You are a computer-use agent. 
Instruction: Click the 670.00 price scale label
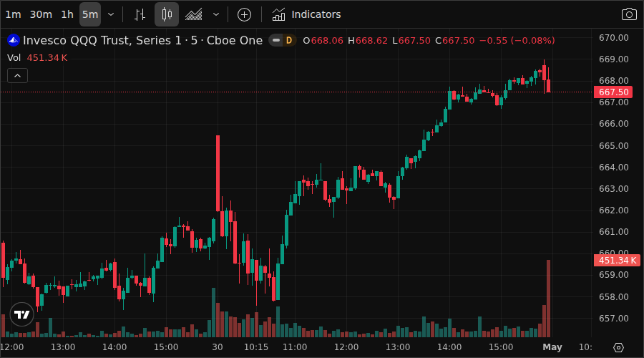pos(614,38)
